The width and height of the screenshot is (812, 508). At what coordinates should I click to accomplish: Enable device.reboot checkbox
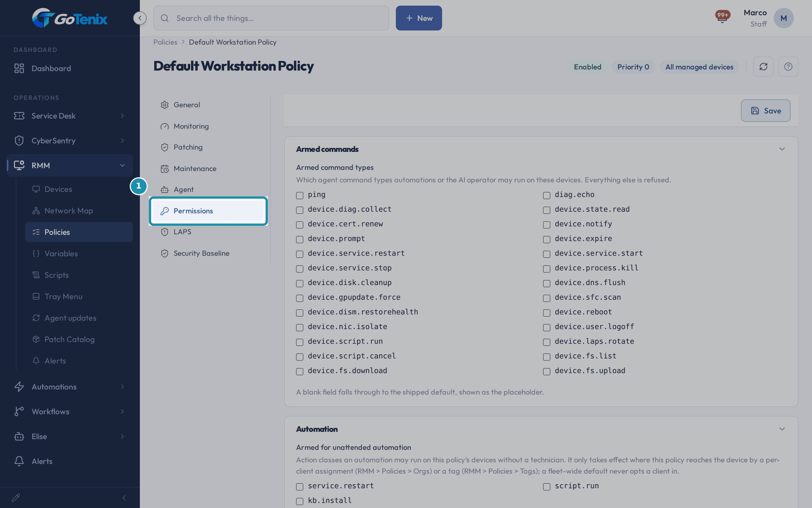(x=547, y=313)
